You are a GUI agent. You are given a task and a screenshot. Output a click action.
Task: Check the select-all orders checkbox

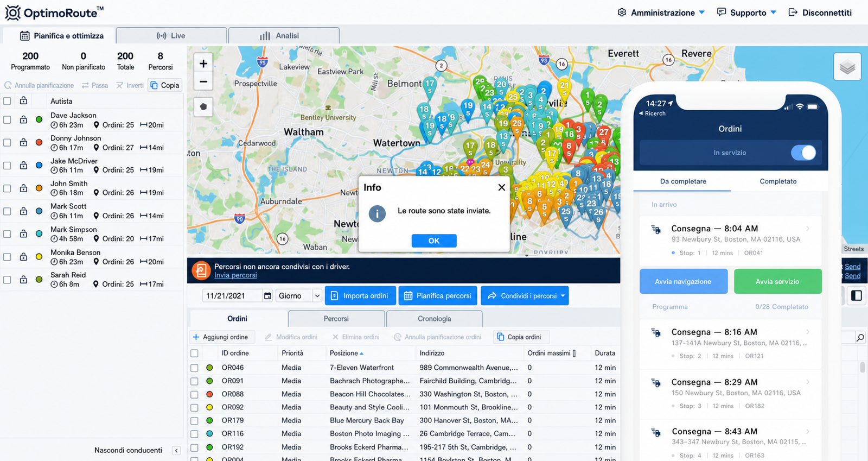click(194, 353)
